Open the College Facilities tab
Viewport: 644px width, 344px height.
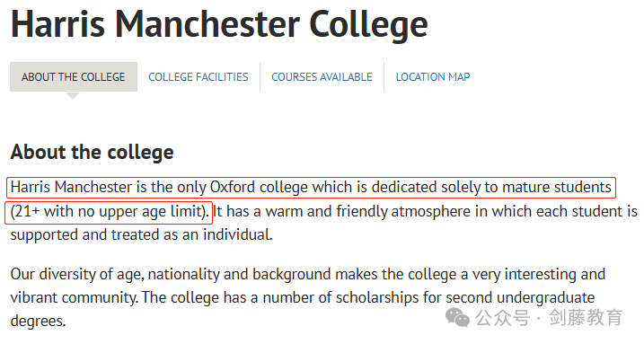(198, 76)
